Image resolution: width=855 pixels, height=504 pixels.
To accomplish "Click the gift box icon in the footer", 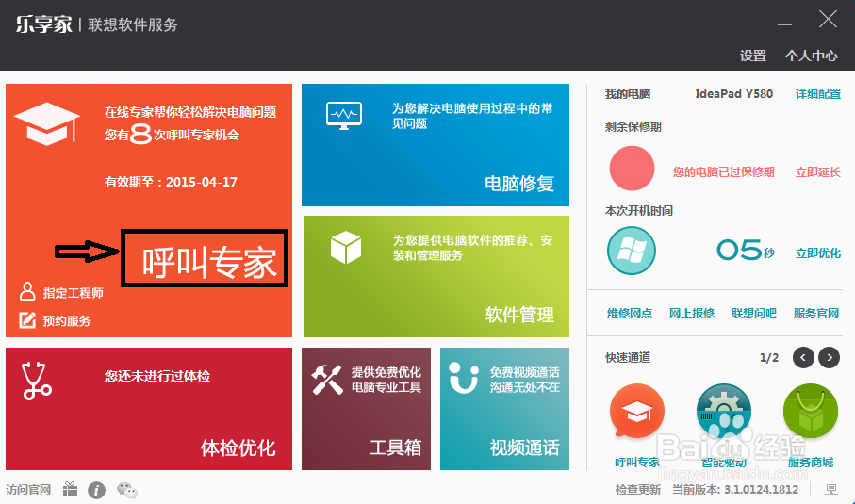I will coord(70,489).
